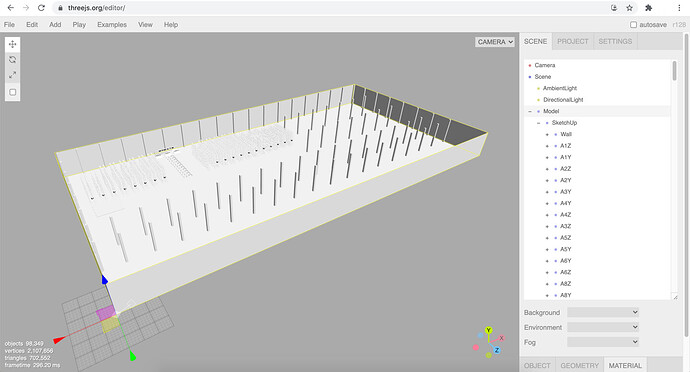Select the translate (move) tool
Screen dimensions: 690x372
[x=12, y=44]
